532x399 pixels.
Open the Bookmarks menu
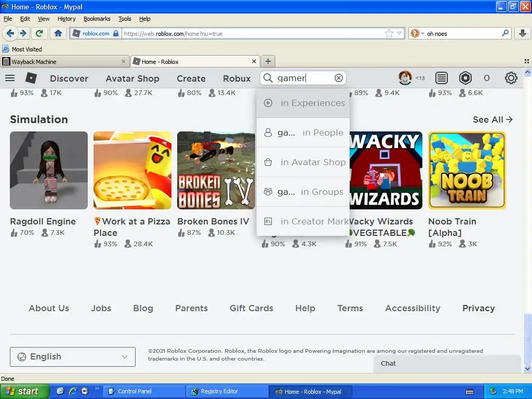(x=97, y=19)
